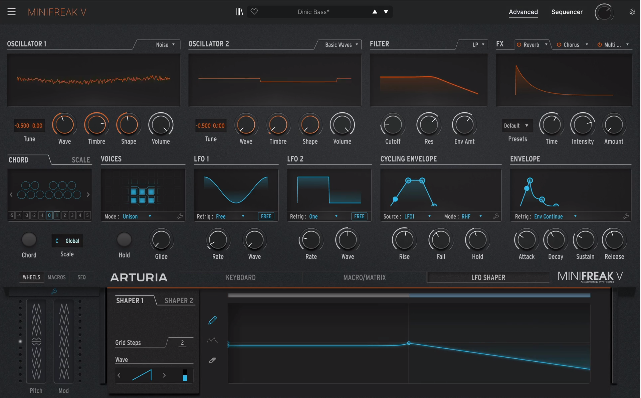Click the Envelope Attack knob
The height and width of the screenshot is (398, 641).
point(526,240)
